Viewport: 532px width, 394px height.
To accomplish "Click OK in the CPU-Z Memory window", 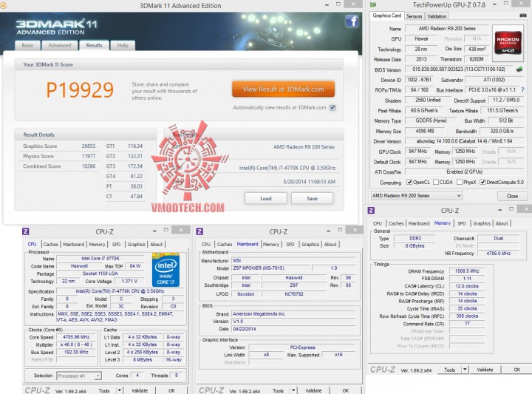I will pyautogui.click(x=516, y=370).
